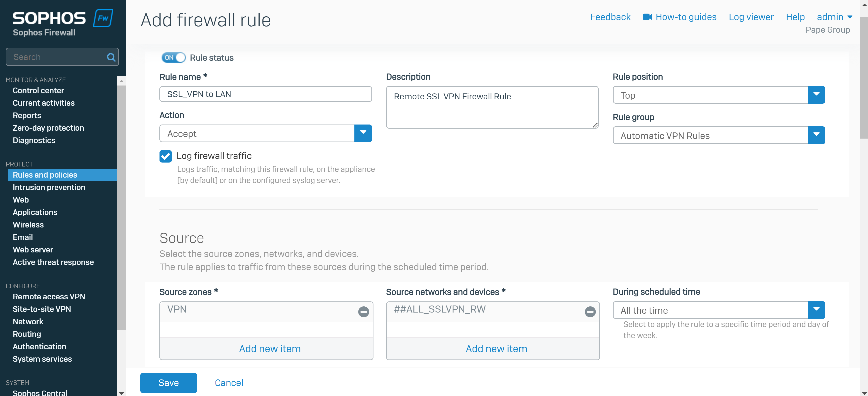
Task: Click the VPN entry in Source zones
Action: pyautogui.click(x=177, y=309)
